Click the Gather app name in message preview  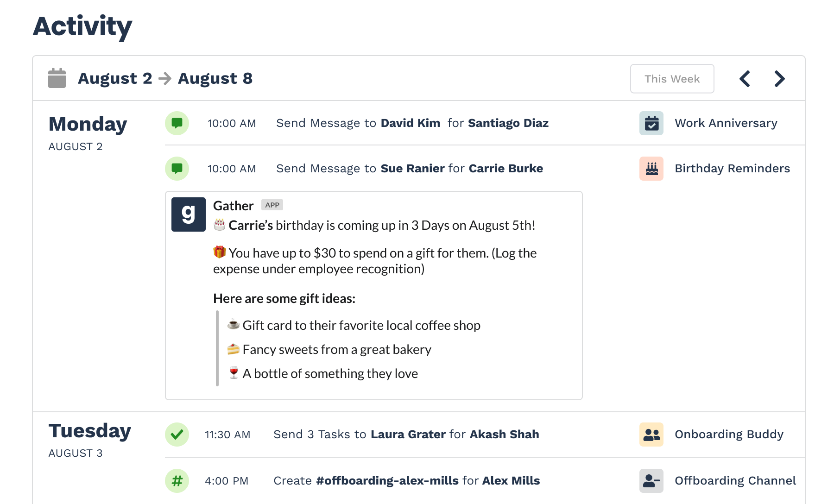pos(233,206)
